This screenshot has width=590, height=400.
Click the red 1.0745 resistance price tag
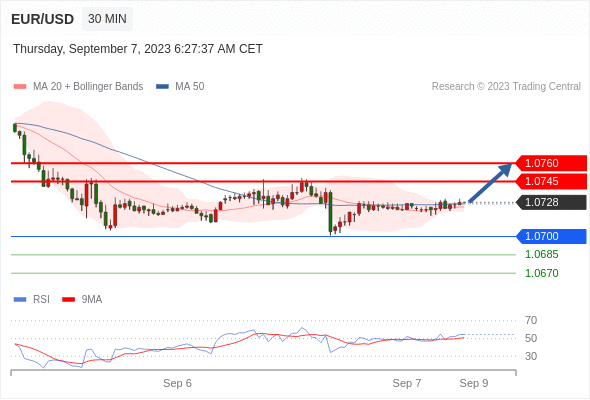[x=551, y=181]
